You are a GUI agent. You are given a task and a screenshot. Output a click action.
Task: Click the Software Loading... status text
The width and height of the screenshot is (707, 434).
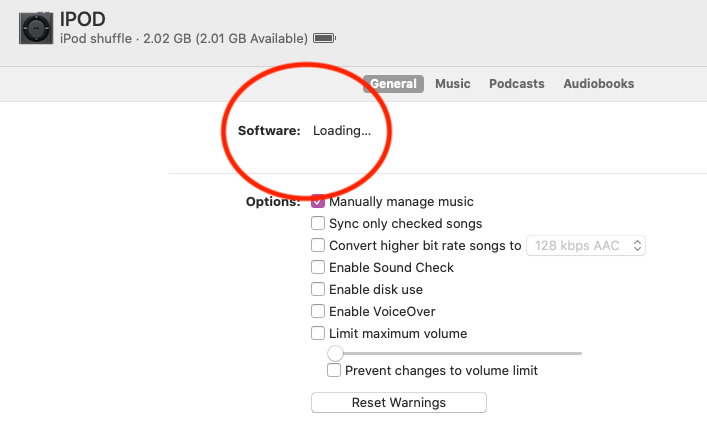[342, 131]
